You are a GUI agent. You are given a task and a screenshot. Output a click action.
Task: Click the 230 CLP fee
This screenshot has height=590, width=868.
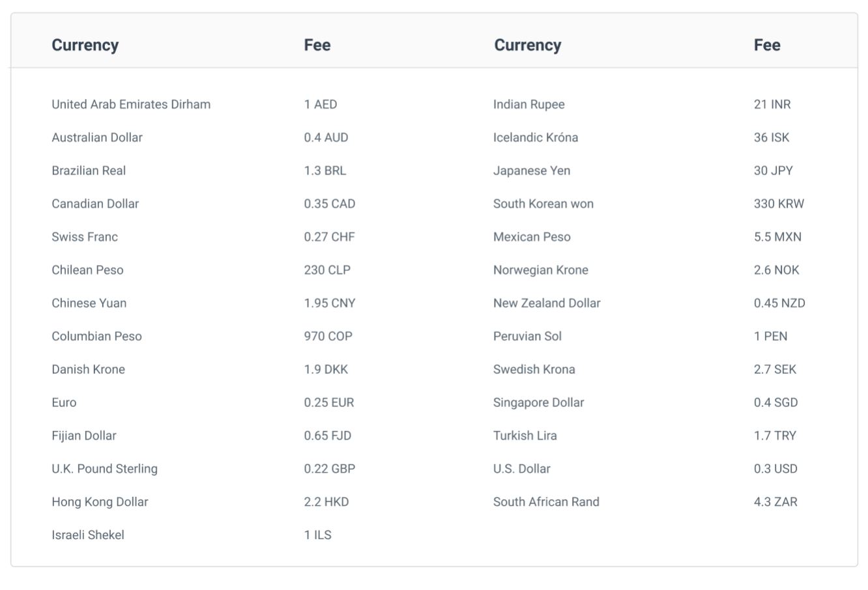click(327, 270)
